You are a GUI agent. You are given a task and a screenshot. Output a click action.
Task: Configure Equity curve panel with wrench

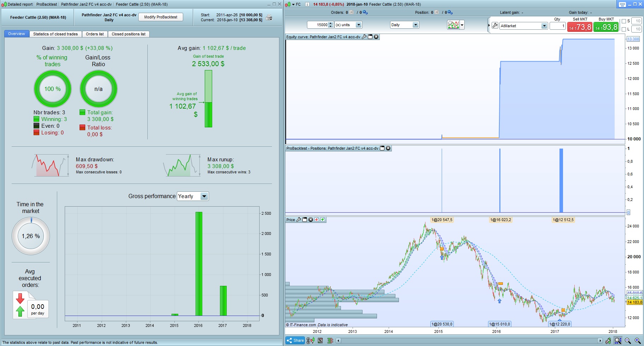[x=364, y=37]
